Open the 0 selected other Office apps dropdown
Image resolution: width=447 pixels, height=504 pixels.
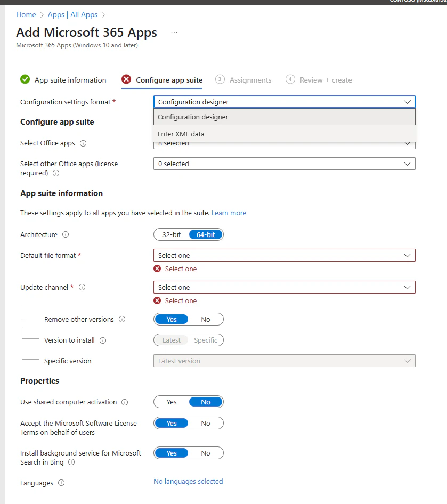(285, 164)
